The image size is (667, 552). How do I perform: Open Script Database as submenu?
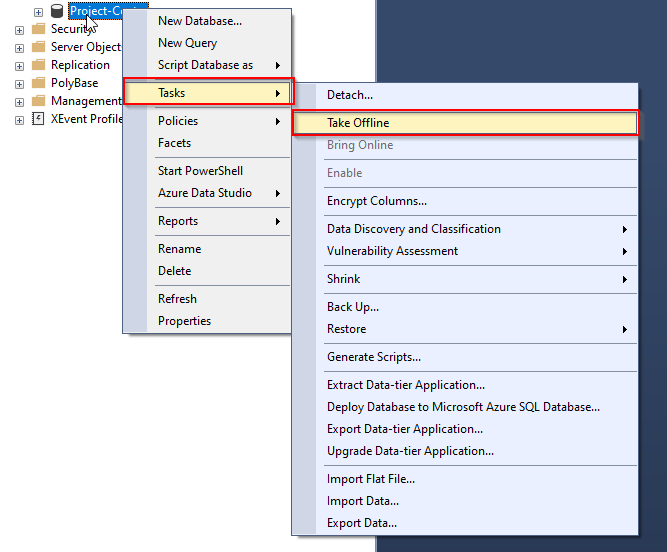pyautogui.click(x=205, y=65)
